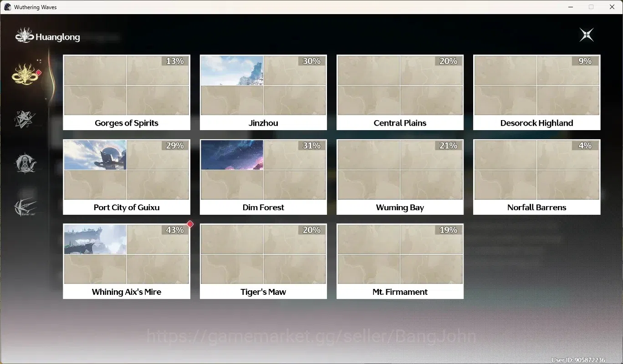This screenshot has height=364, width=623.
Task: Click the Dim Forest starry picture piece
Action: (232, 155)
